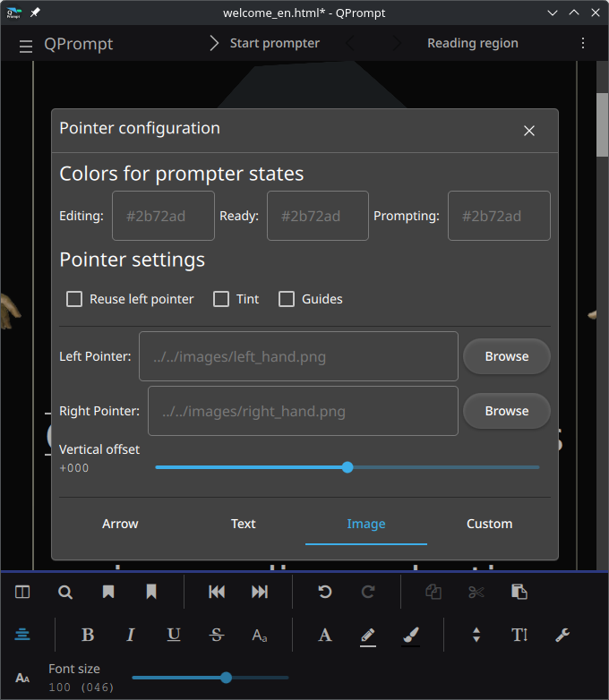Image resolution: width=609 pixels, height=700 pixels.
Task: Open the wrench settings tool
Action: pos(562,635)
